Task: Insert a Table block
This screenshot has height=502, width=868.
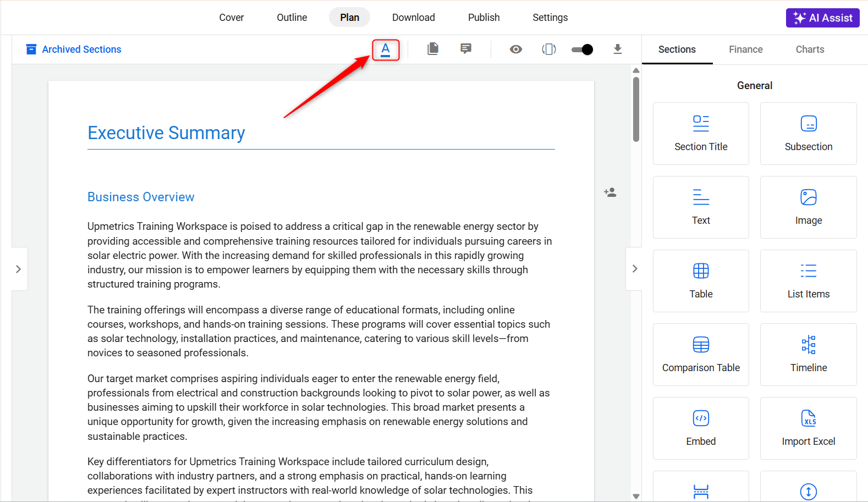Action: [701, 281]
